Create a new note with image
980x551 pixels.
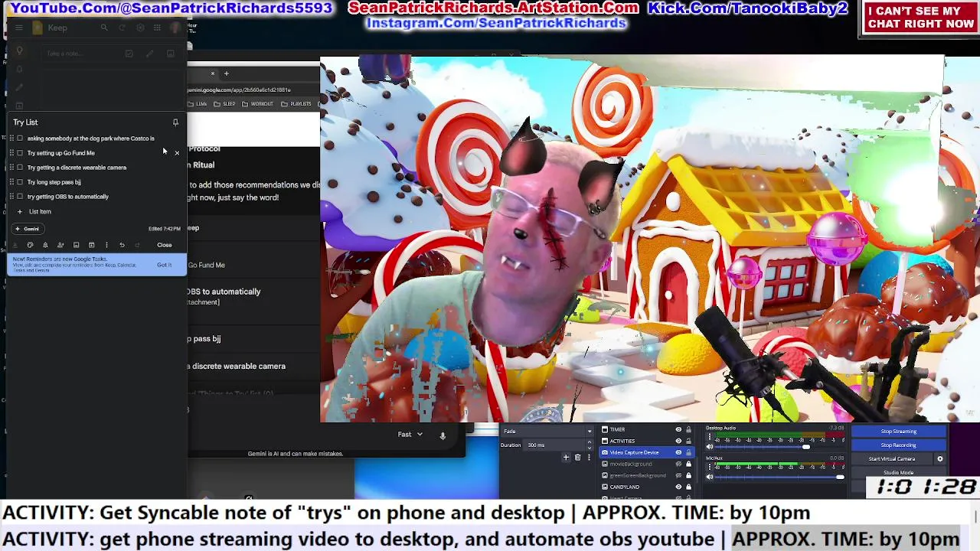170,54
